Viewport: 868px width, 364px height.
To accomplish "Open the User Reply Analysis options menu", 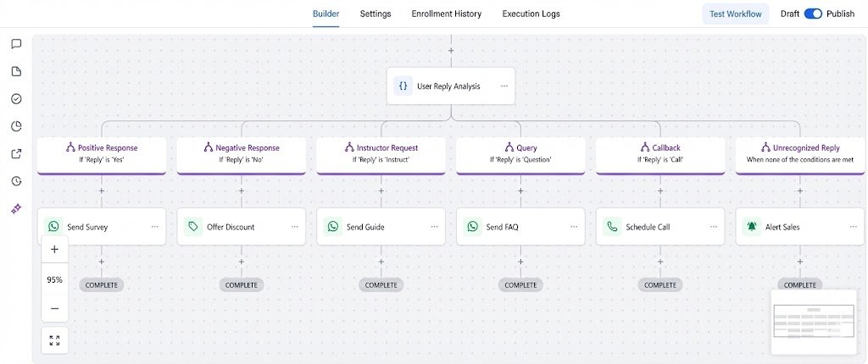I will point(504,86).
